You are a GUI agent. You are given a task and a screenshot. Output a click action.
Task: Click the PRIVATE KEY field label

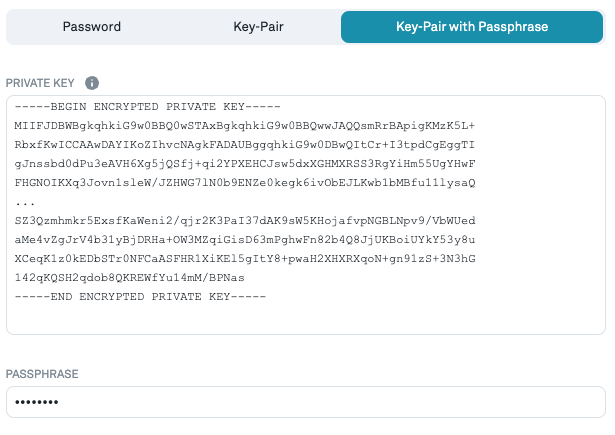pyautogui.click(x=40, y=83)
